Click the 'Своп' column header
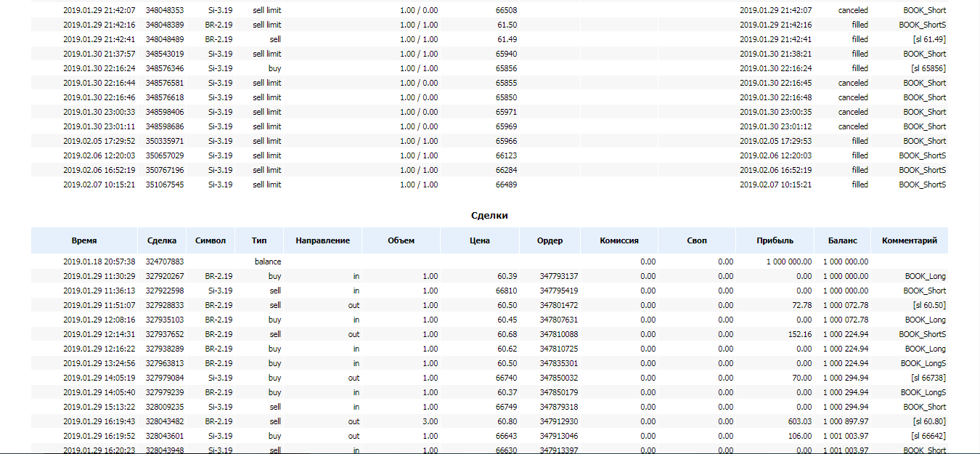 coord(697,240)
